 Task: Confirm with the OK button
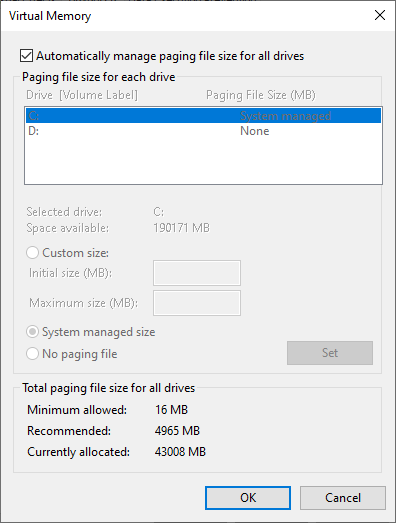click(x=248, y=498)
